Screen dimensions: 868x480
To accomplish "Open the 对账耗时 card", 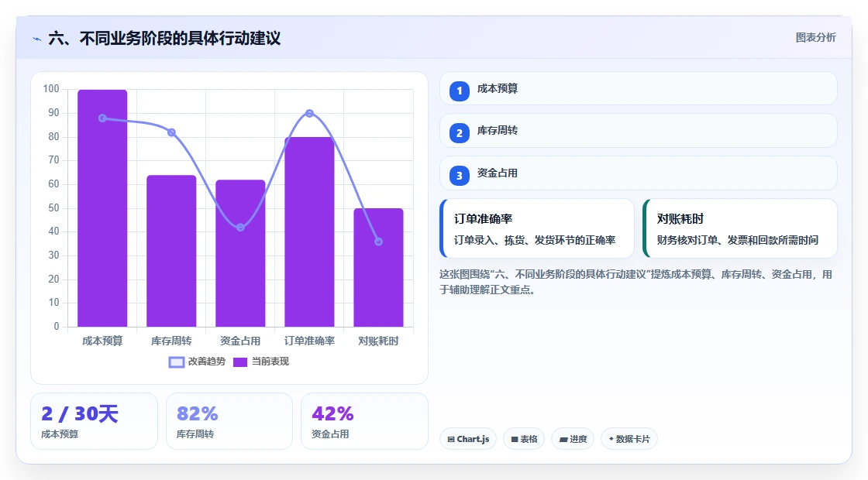I will [x=739, y=228].
